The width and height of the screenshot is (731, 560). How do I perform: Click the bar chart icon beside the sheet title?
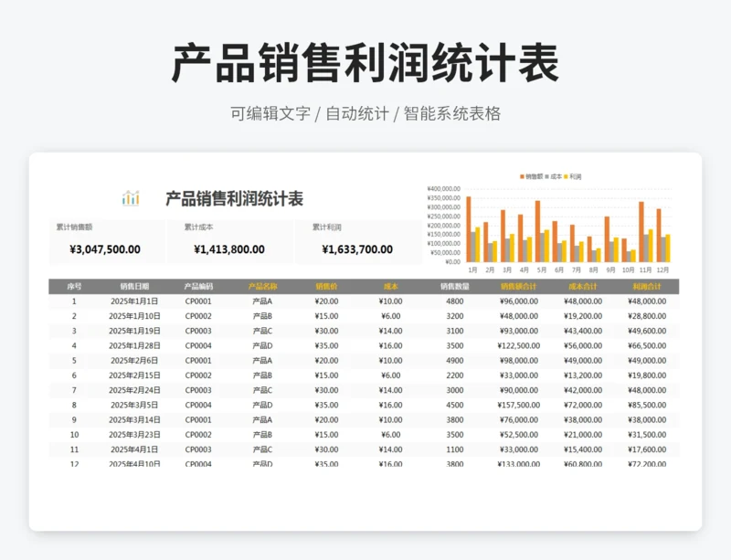(131, 198)
